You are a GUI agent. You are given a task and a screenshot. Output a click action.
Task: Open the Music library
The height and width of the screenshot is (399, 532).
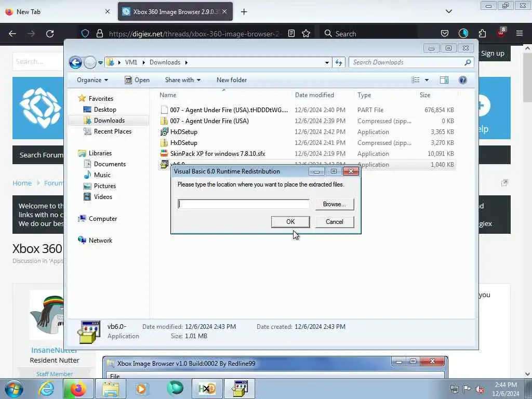point(102,175)
